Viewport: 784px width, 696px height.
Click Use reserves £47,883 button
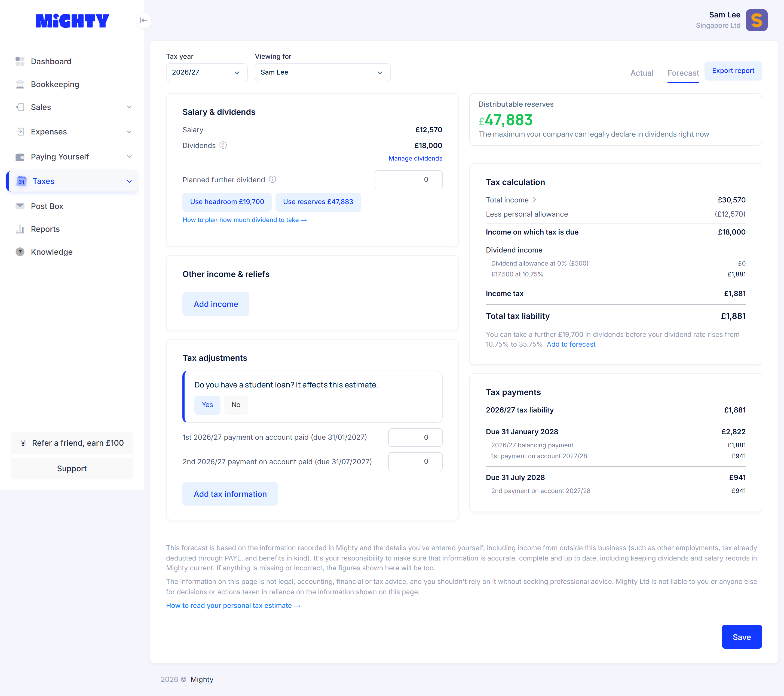(318, 202)
